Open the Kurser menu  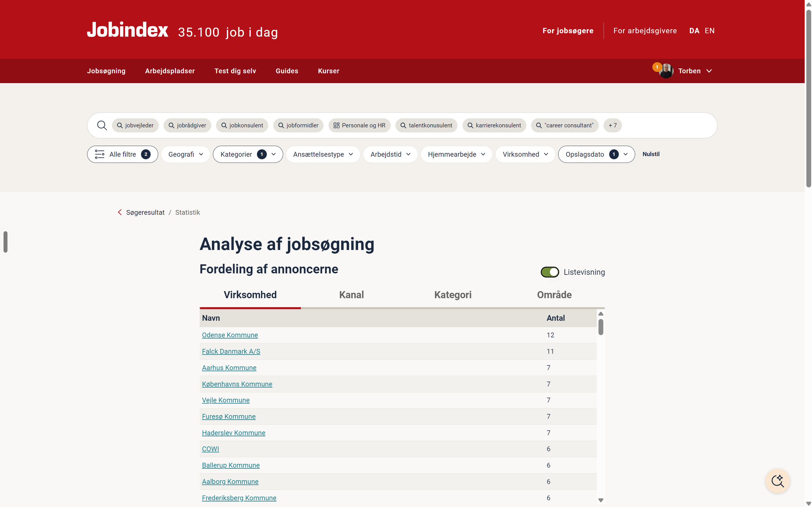point(328,71)
